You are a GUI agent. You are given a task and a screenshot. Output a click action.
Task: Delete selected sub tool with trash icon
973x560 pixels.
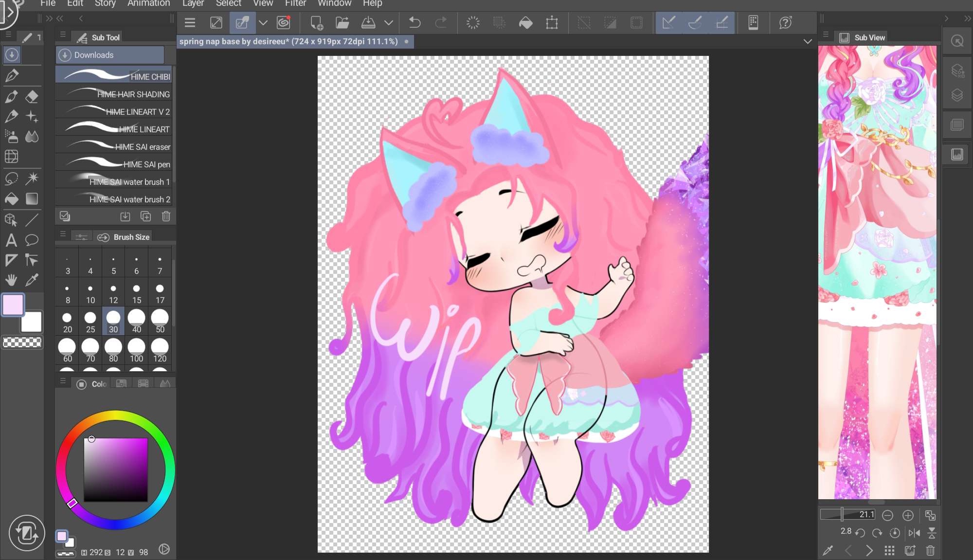(166, 216)
